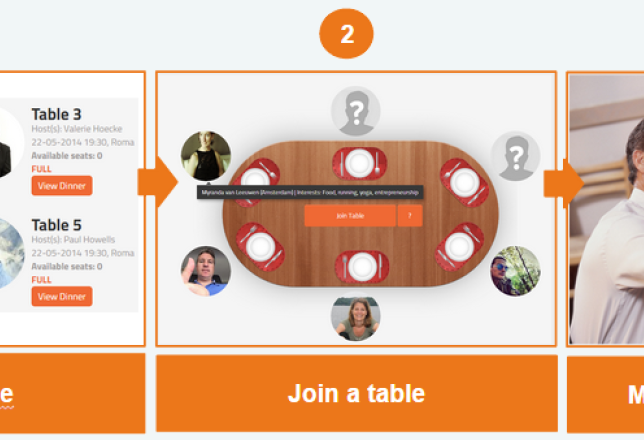Select the empty silhouette seat above the table
Viewport: 644px width, 440px height.
[x=356, y=111]
